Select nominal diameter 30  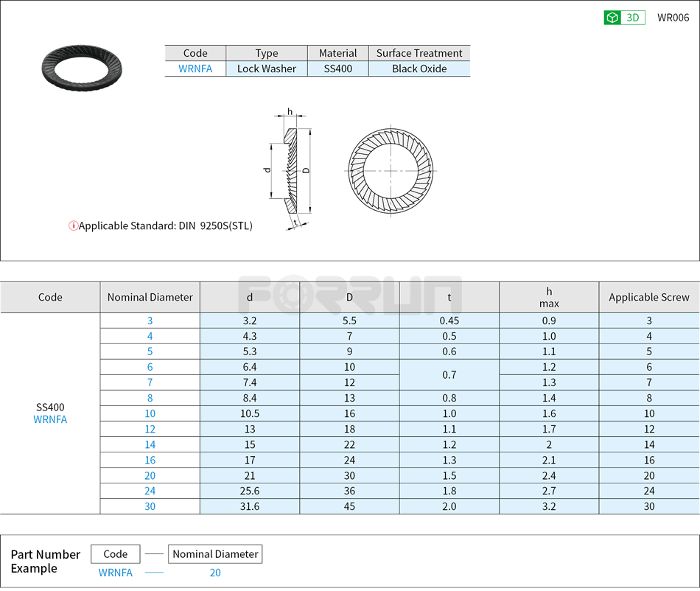(150, 506)
